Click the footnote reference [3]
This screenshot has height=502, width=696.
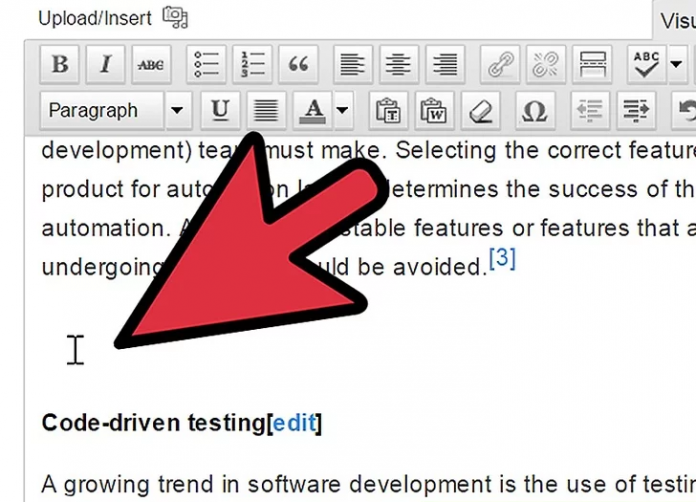pyautogui.click(x=502, y=260)
